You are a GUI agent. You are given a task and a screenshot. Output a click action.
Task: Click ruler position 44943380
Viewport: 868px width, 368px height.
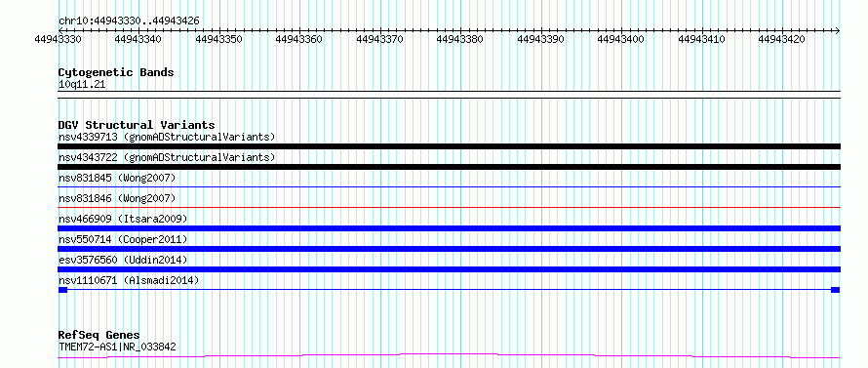click(x=460, y=39)
